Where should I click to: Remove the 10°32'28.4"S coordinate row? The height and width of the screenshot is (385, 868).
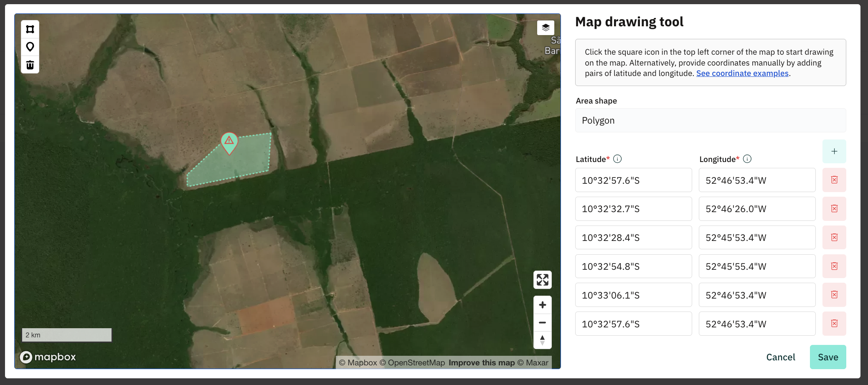coord(834,238)
